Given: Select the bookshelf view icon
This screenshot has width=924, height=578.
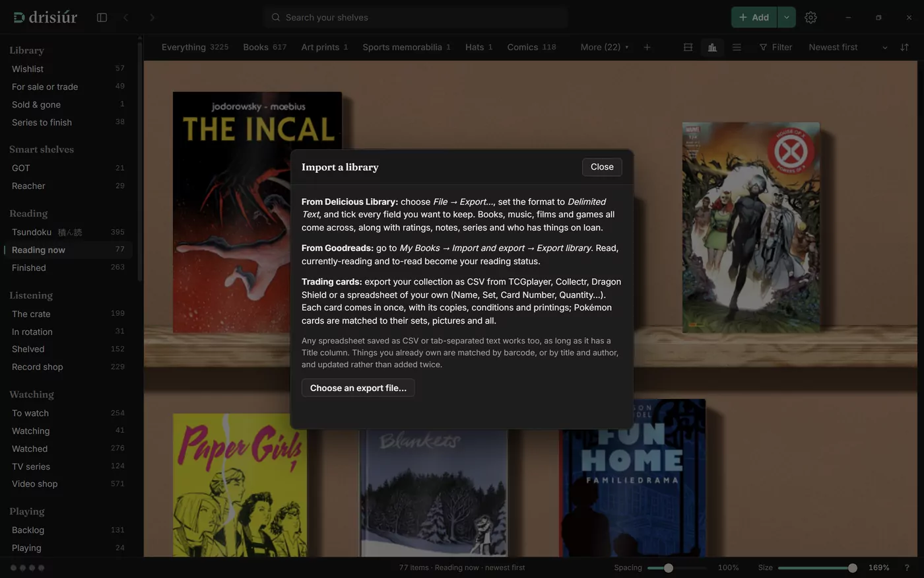Looking at the screenshot, I should 712,47.
